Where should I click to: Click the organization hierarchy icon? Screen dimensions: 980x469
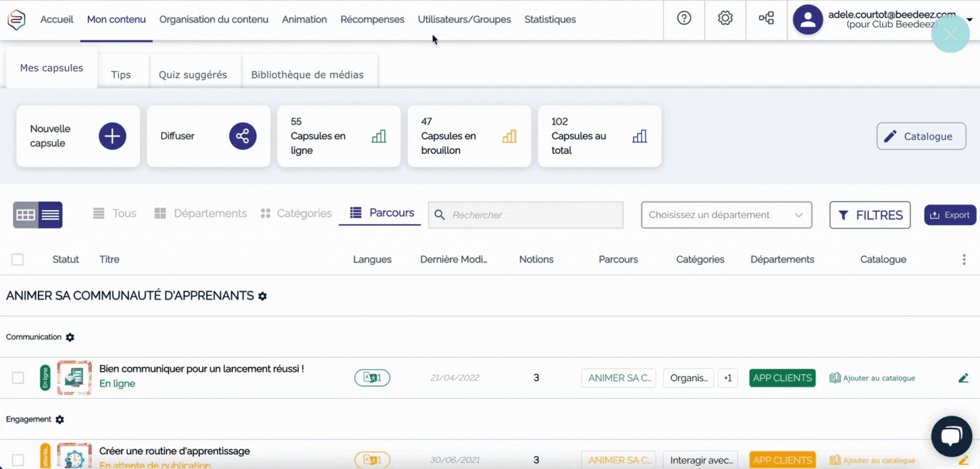tap(766, 19)
